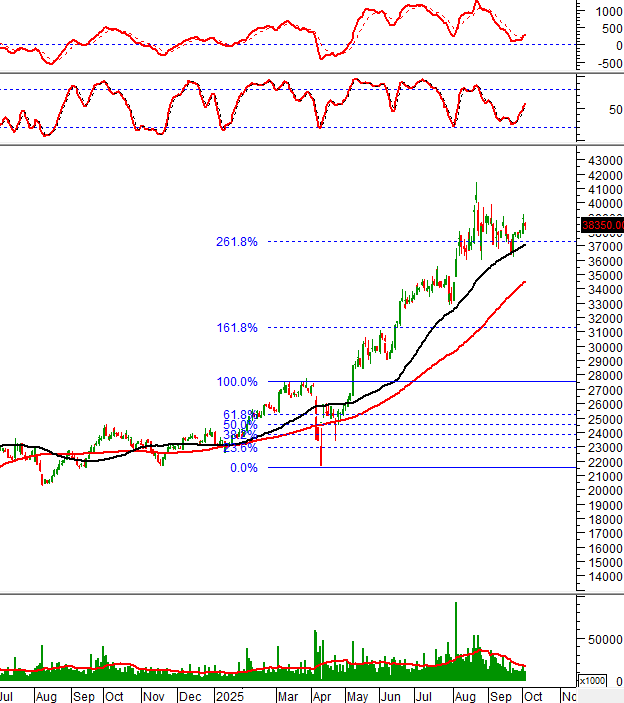Select the 50000 volume axis label

click(606, 639)
